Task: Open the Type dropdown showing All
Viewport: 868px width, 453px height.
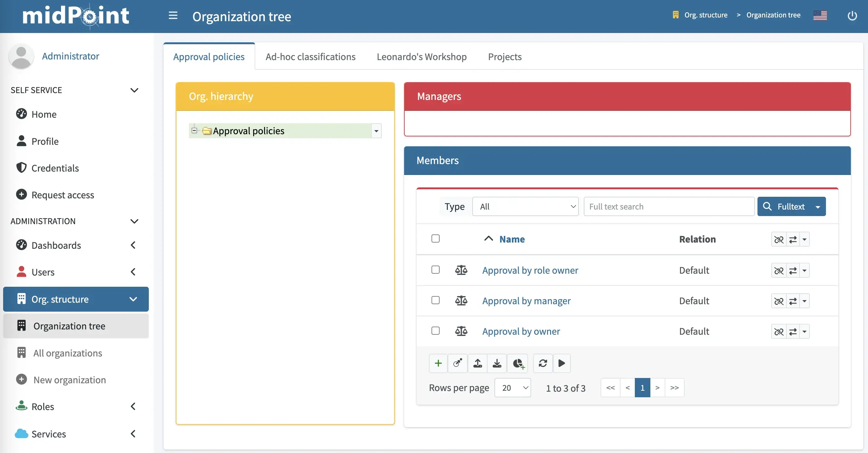Action: pyautogui.click(x=525, y=206)
